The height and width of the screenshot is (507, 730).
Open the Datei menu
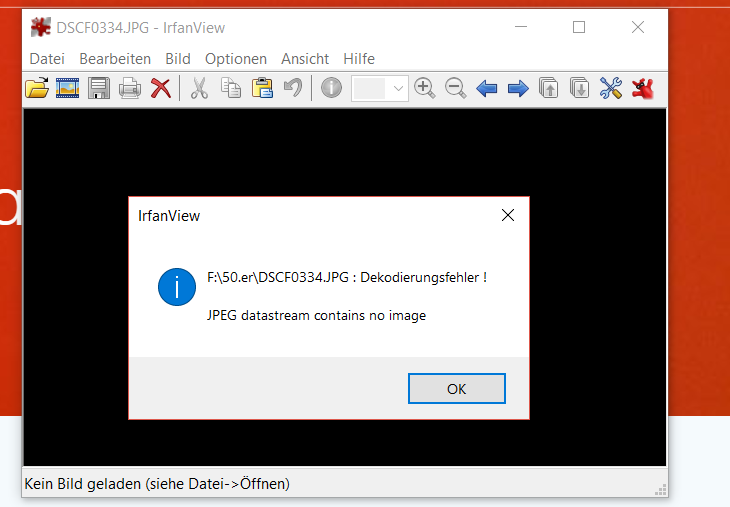(x=47, y=59)
